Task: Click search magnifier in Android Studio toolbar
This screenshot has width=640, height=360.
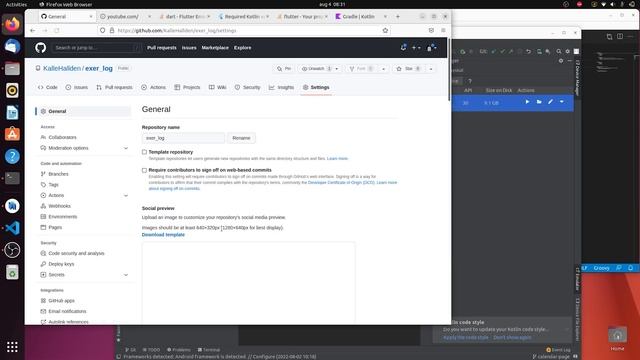Action: [558, 51]
